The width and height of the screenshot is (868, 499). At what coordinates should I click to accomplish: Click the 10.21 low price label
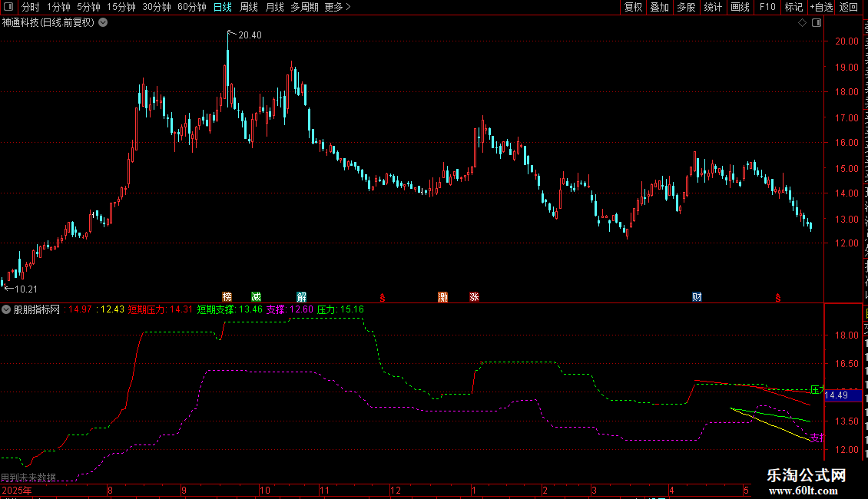tap(26, 289)
